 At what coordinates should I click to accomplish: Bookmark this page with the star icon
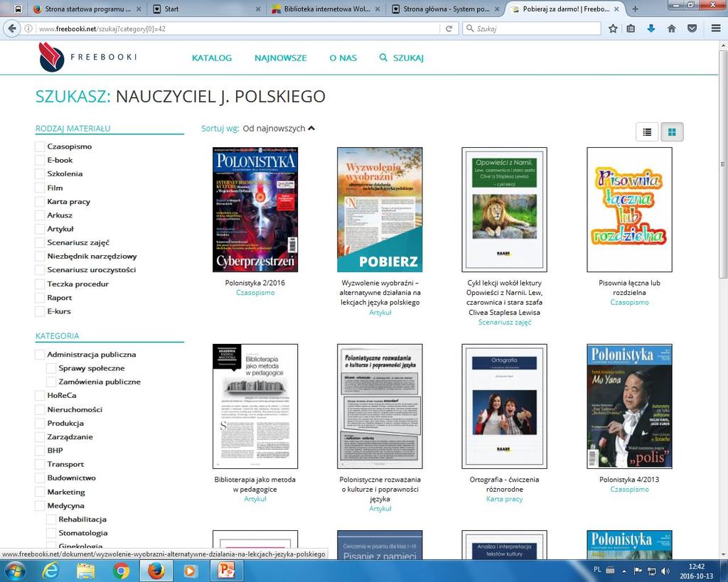613,28
